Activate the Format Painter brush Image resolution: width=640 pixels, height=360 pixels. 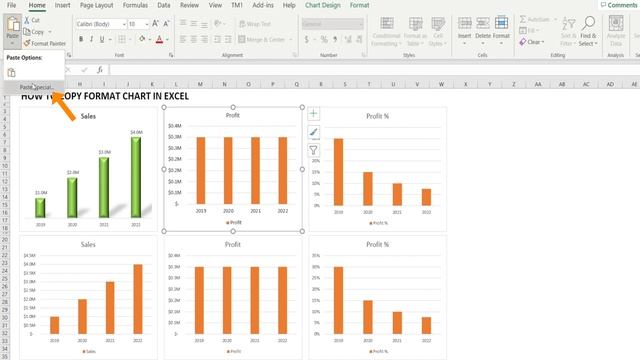tap(44, 43)
